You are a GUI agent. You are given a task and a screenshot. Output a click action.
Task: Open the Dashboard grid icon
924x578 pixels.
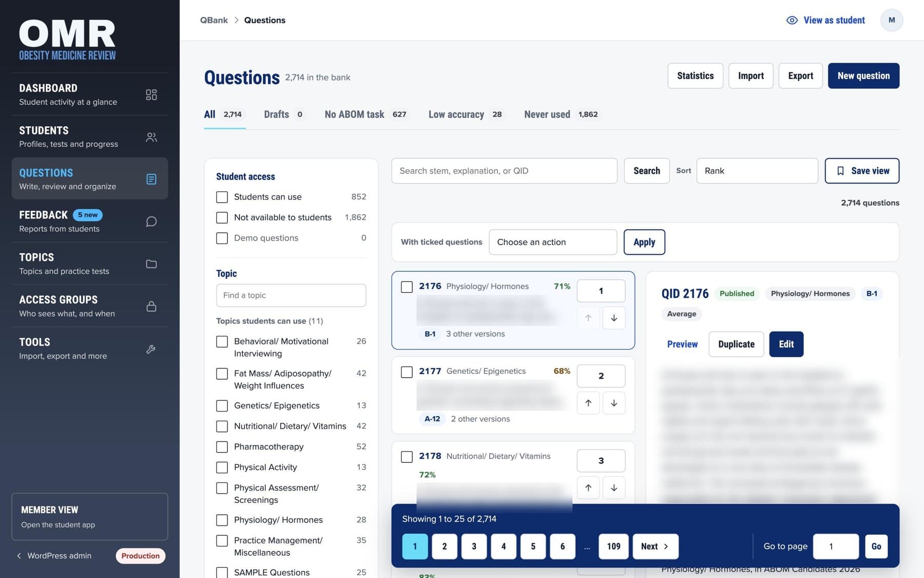pos(151,95)
